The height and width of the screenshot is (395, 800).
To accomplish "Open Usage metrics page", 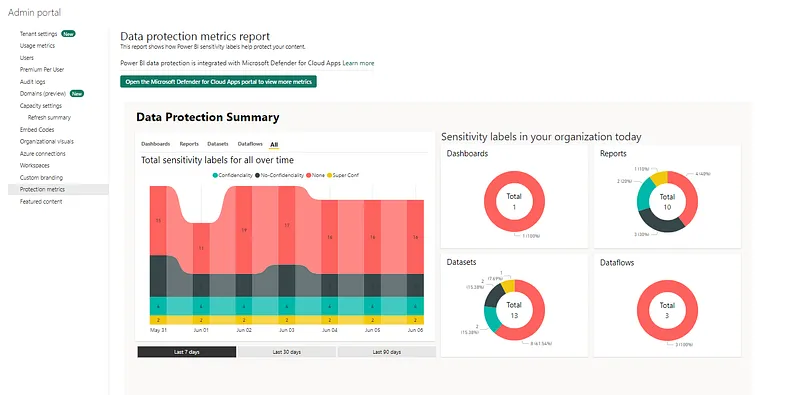I will coord(37,46).
